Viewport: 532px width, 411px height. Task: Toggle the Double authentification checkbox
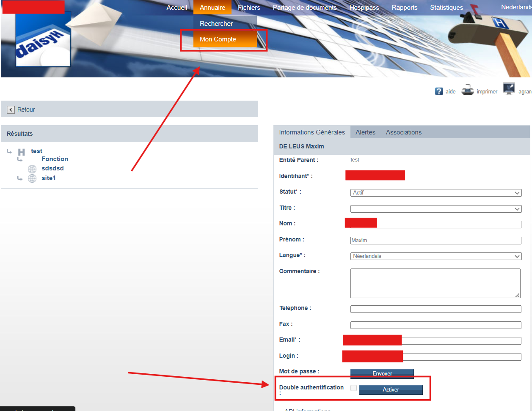pyautogui.click(x=353, y=388)
